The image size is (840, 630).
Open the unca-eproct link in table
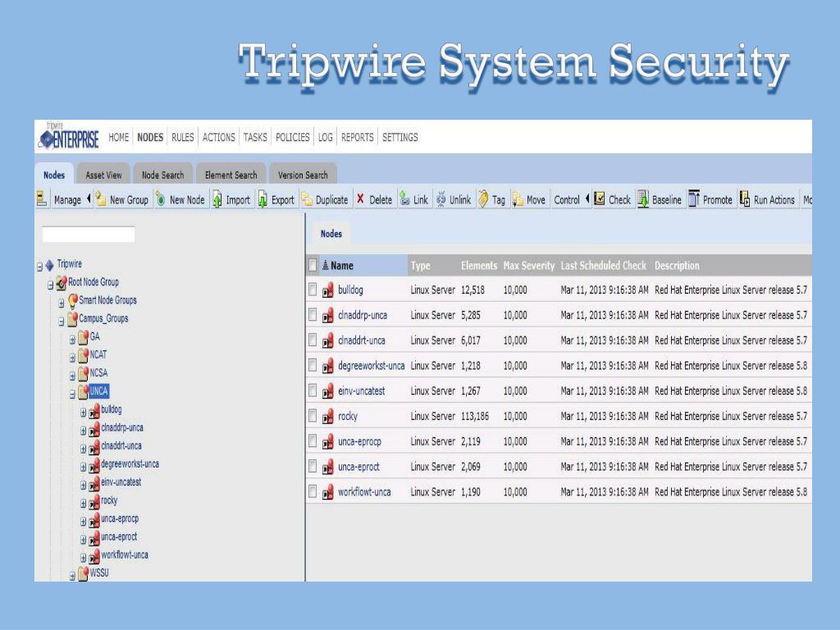coord(358,467)
